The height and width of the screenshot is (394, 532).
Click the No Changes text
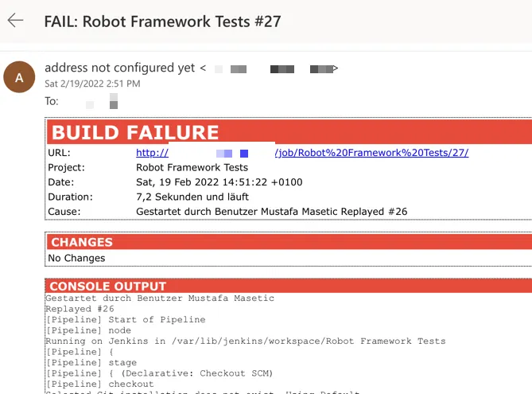[76, 258]
